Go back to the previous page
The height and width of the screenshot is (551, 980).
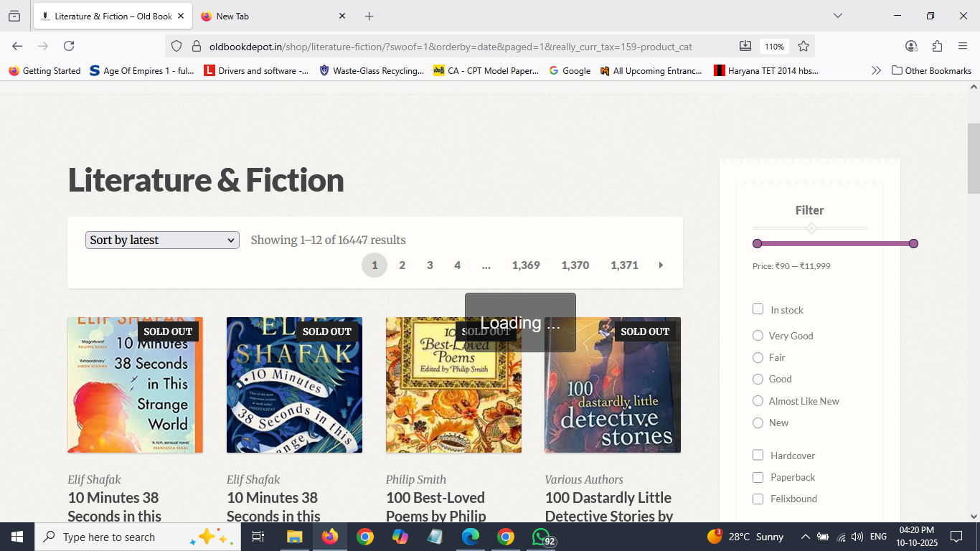coord(17,46)
